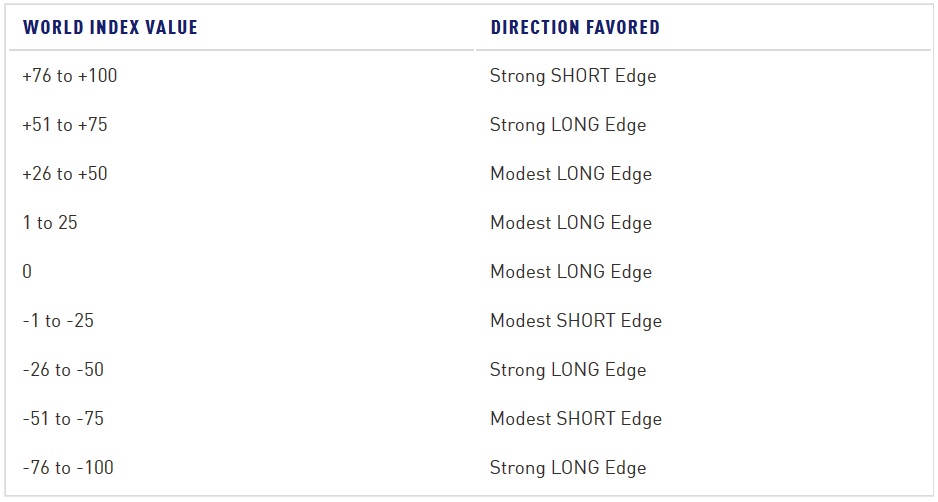
Task: Select the Strong SHORT Edge cell
Action: pyautogui.click(x=573, y=76)
